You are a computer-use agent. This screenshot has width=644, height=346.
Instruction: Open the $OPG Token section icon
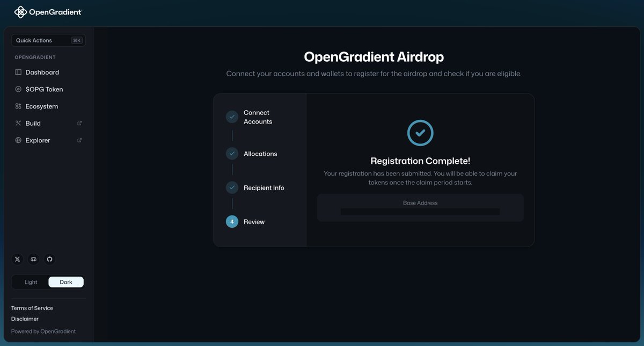[18, 89]
